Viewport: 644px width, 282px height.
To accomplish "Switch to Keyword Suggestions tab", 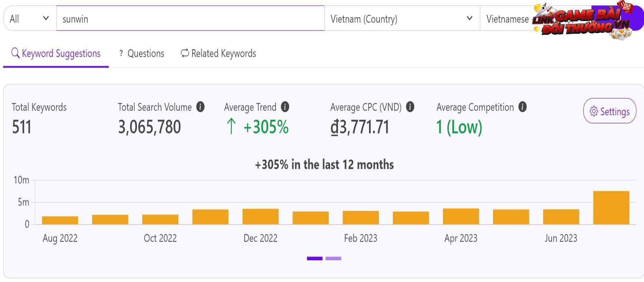I will pyautogui.click(x=56, y=53).
